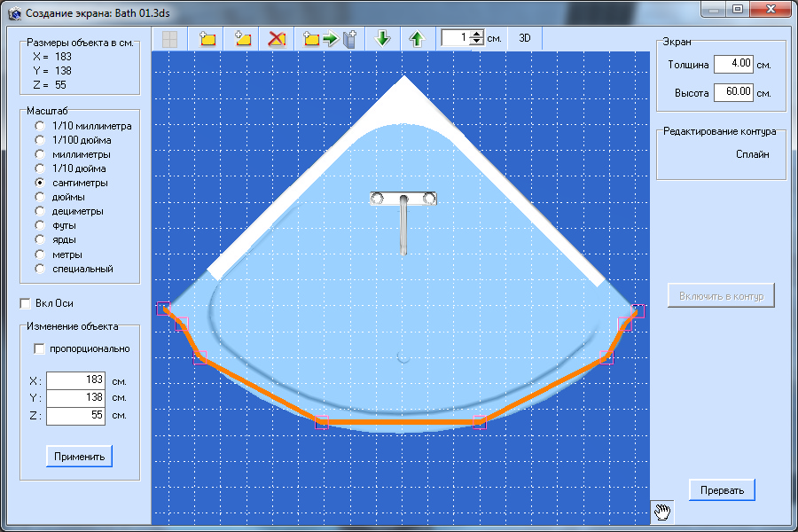Click the convert contour to screen icon
Screen dimensions: 798x532
click(x=330, y=39)
